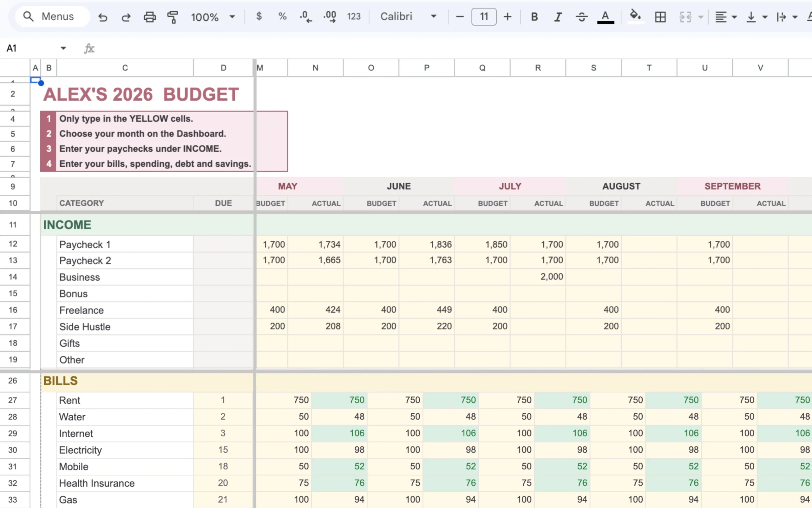812x508 pixels.
Task: Increase font size with plus button
Action: pyautogui.click(x=508, y=17)
